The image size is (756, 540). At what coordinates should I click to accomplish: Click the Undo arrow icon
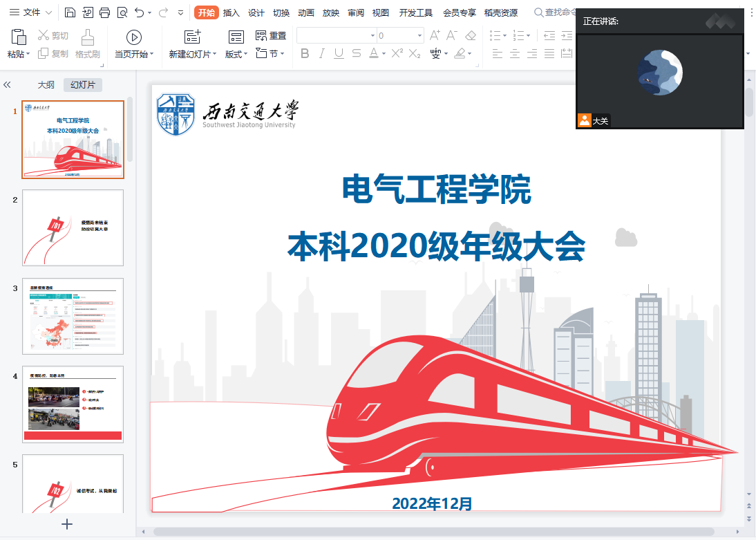point(139,12)
